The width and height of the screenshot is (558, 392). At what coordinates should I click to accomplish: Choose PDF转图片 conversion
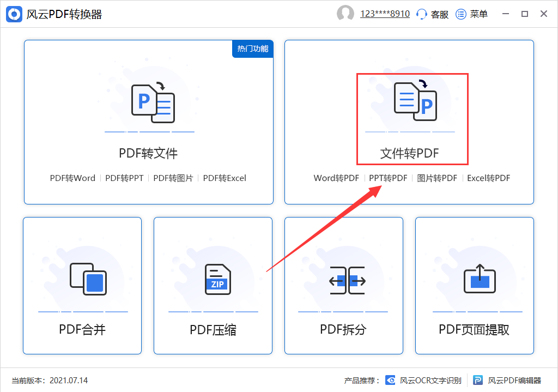tap(173, 178)
